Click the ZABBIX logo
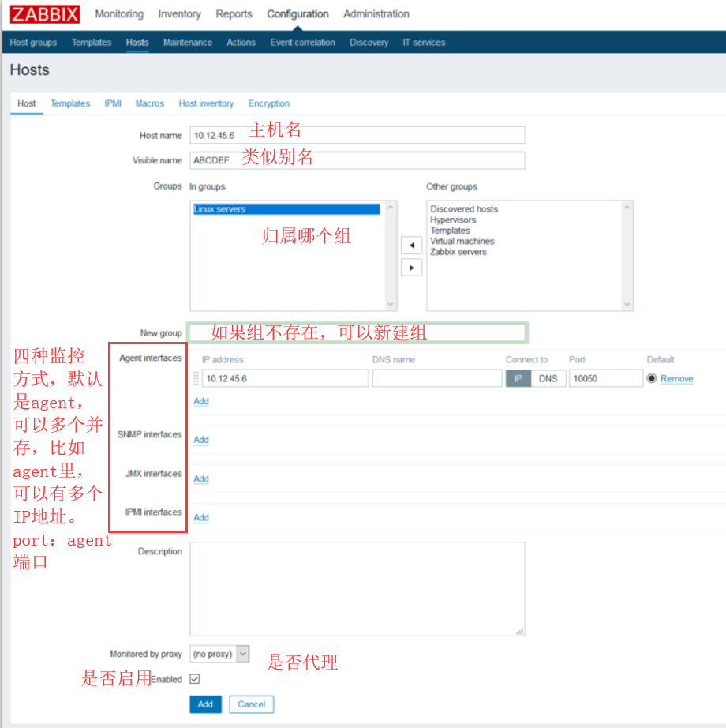This screenshot has width=726, height=728. [45, 14]
